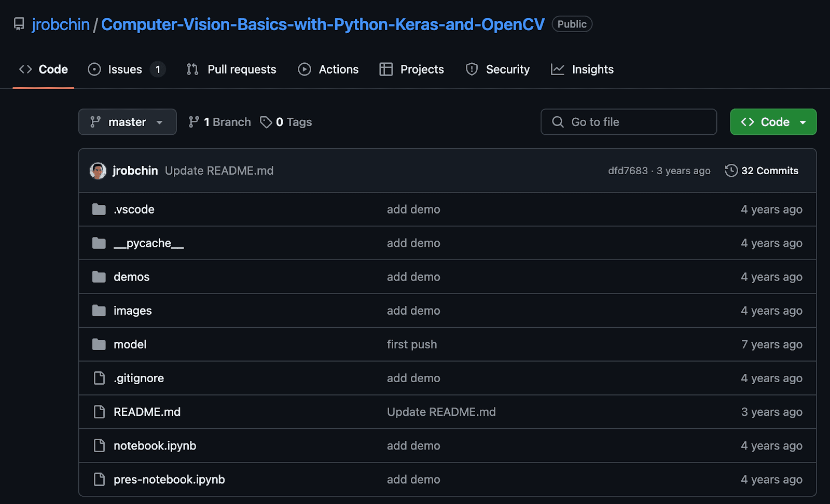Open the pres-notebook.ipynb file
Screen dimensions: 830x504
[x=170, y=479]
